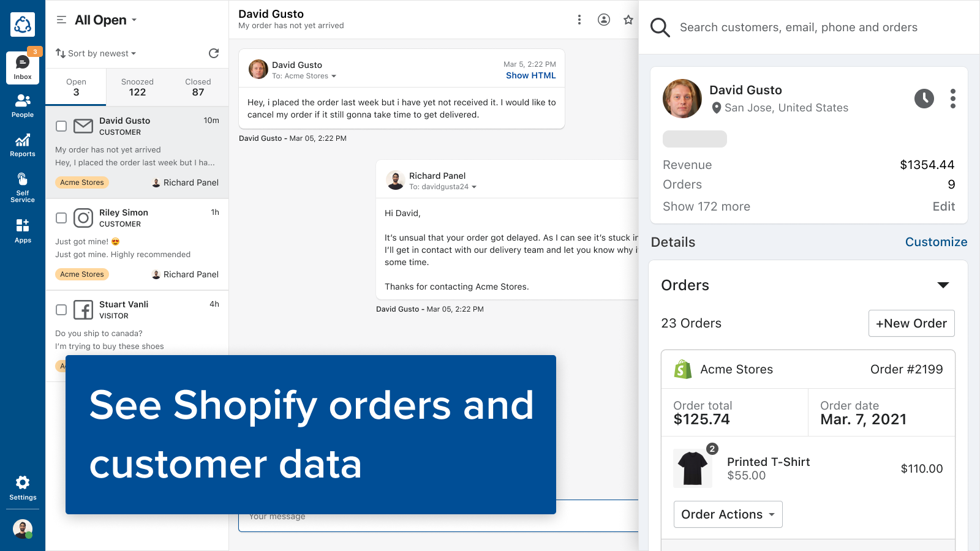Click the Facebook icon on Stuart Vanli conversation
This screenshot has height=551, width=980.
[x=83, y=310]
